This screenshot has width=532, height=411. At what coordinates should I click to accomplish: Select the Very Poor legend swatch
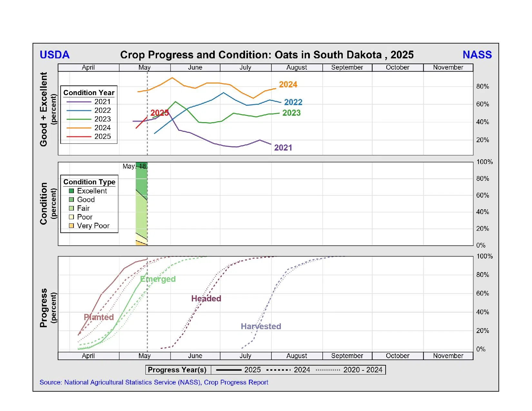click(x=71, y=226)
